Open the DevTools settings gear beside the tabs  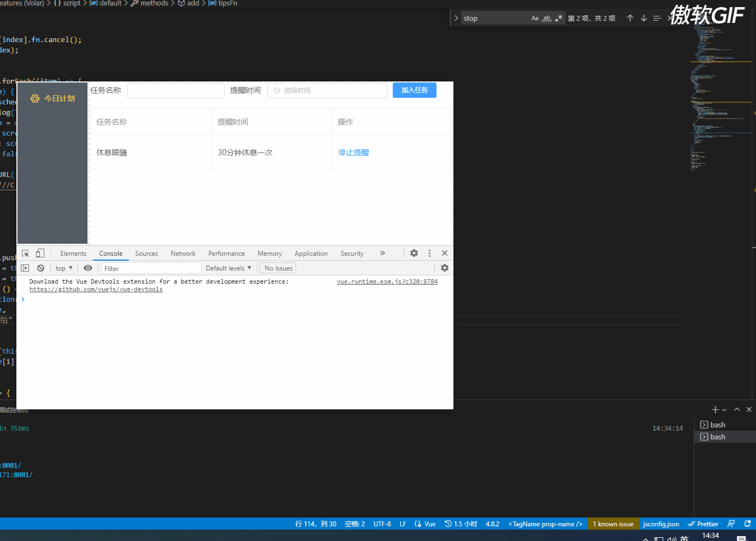tap(414, 254)
